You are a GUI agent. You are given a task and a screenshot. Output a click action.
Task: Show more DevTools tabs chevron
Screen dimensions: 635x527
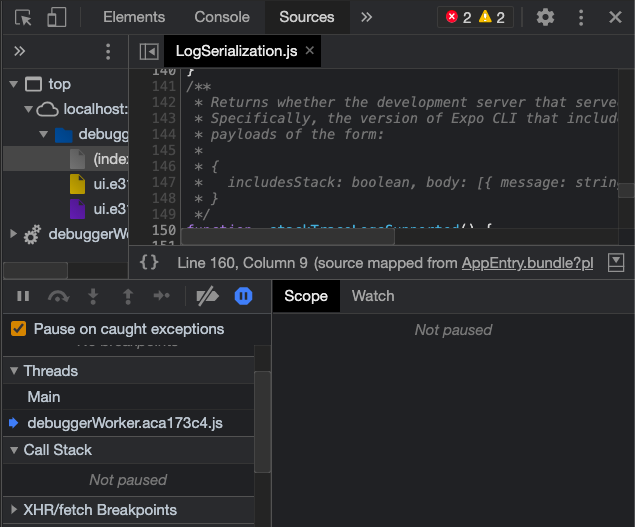coord(367,17)
